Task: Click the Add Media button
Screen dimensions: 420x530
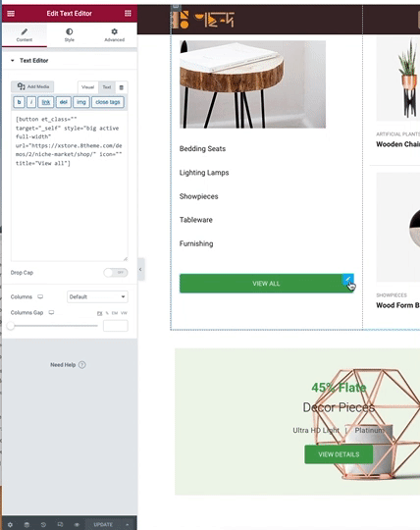Action: pos(32,86)
